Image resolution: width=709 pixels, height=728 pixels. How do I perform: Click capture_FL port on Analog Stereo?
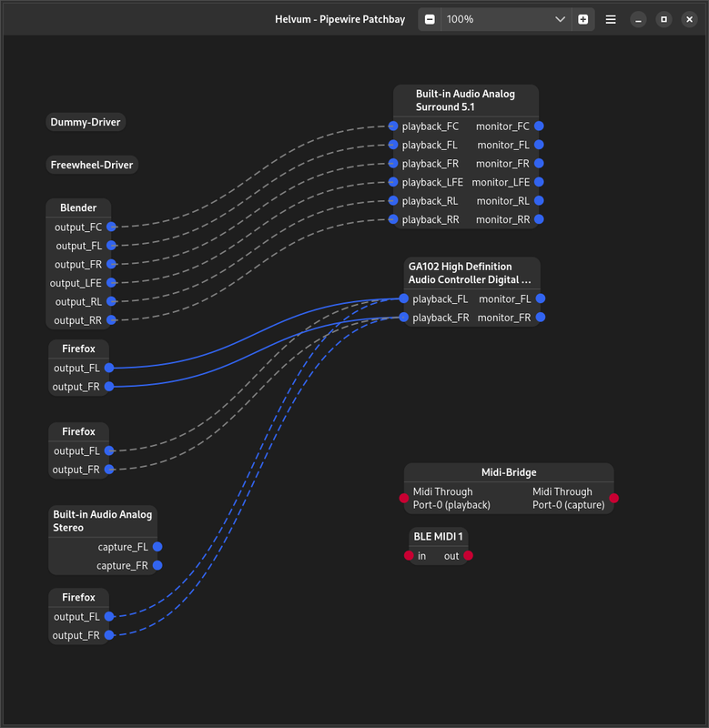click(157, 547)
